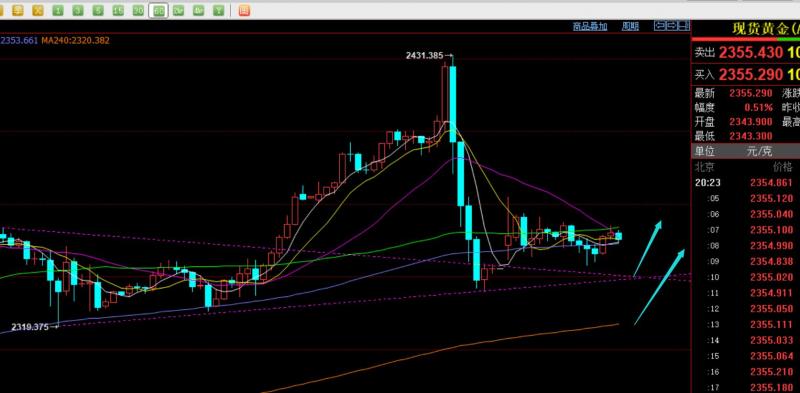Select the 30-minute period button
The height and width of the screenshot is (393, 800).
click(x=138, y=10)
